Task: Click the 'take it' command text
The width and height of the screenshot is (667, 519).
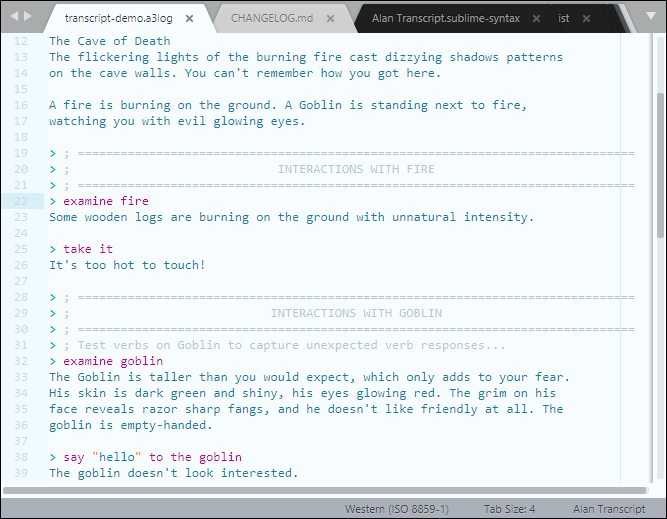Action: click(88, 249)
